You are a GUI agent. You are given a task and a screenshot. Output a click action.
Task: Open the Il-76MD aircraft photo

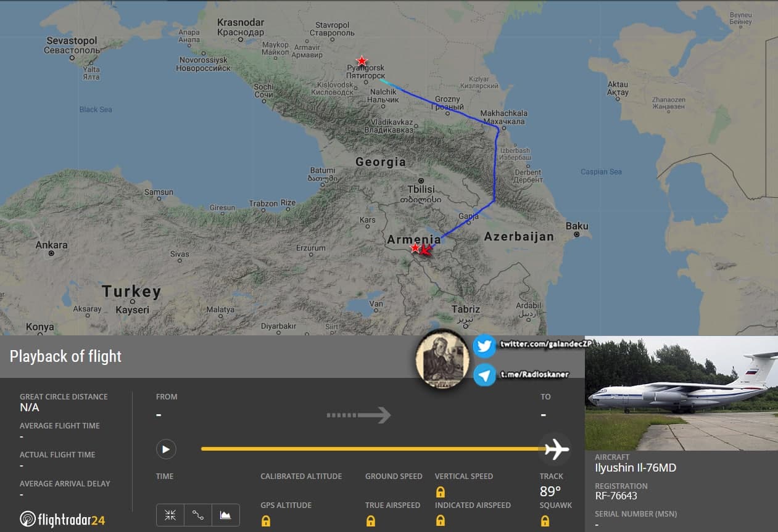pyautogui.click(x=681, y=393)
